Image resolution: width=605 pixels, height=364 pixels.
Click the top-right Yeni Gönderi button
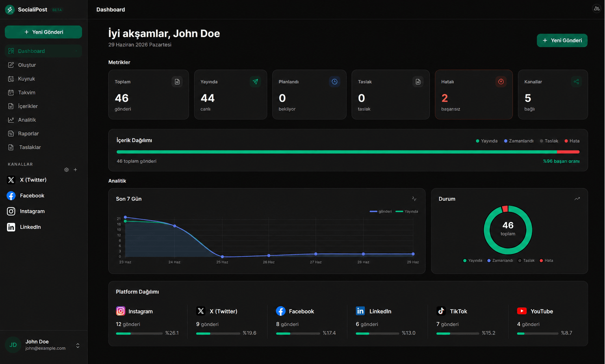[x=562, y=40]
